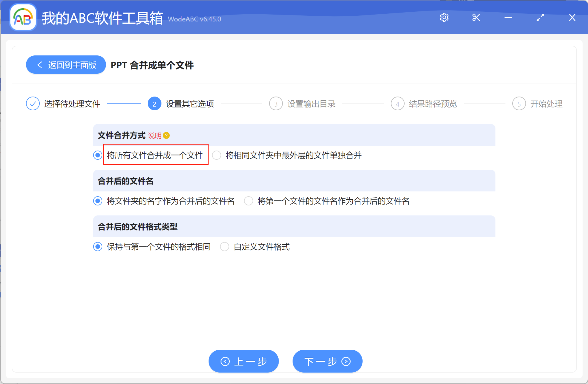Click the back arrow inside 返回到主面板 button
Image resolution: width=588 pixels, height=384 pixels.
pos(40,65)
